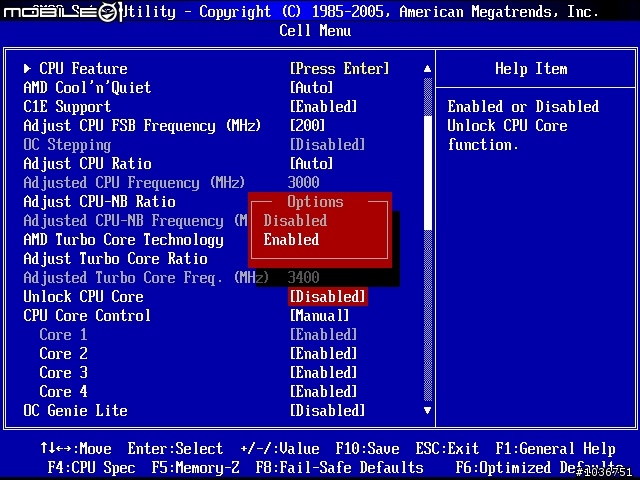
Task: Click Core 1 [Enabled] value
Action: (x=323, y=335)
